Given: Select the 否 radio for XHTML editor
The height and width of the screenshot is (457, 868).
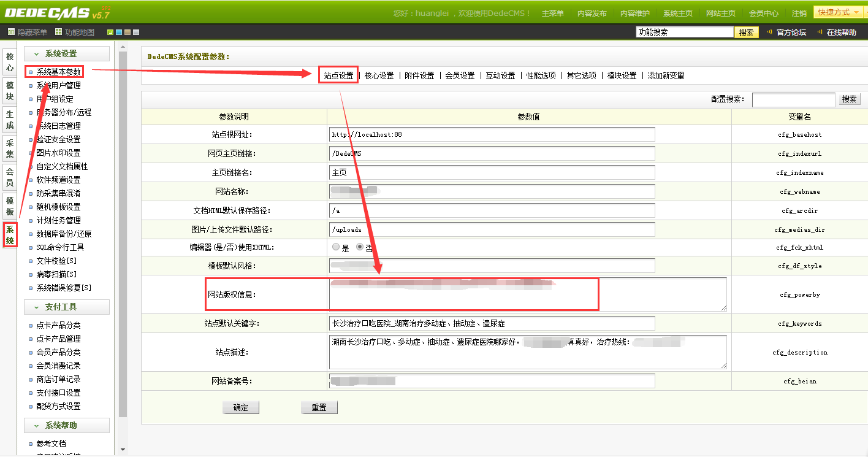Looking at the screenshot, I should pos(360,247).
